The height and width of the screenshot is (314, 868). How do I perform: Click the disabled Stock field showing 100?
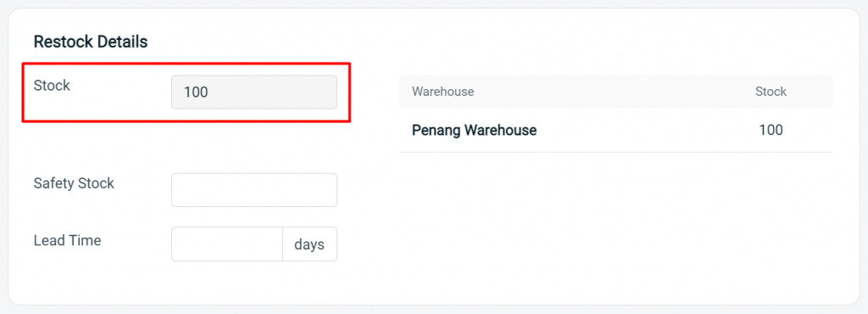[x=254, y=92]
